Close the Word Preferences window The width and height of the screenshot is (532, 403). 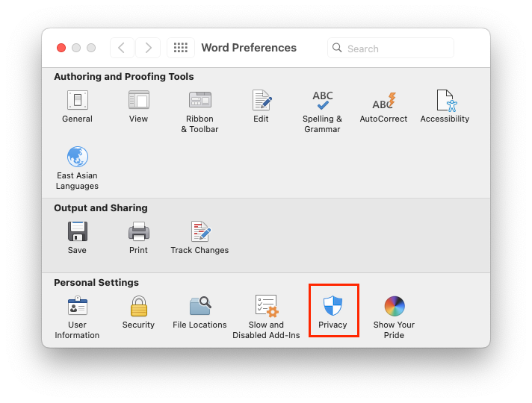click(x=61, y=48)
